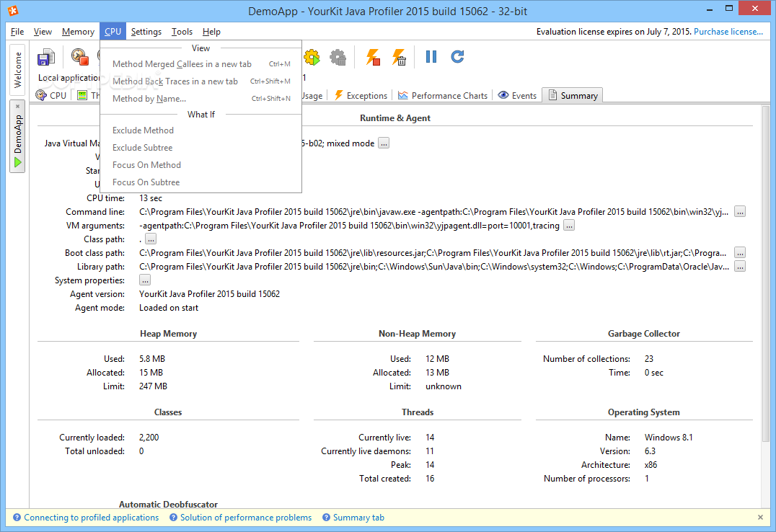Image resolution: width=776 pixels, height=532 pixels.
Task: Click the Evaluation license expires on July 7, 2015 text
Action: pyautogui.click(x=613, y=32)
